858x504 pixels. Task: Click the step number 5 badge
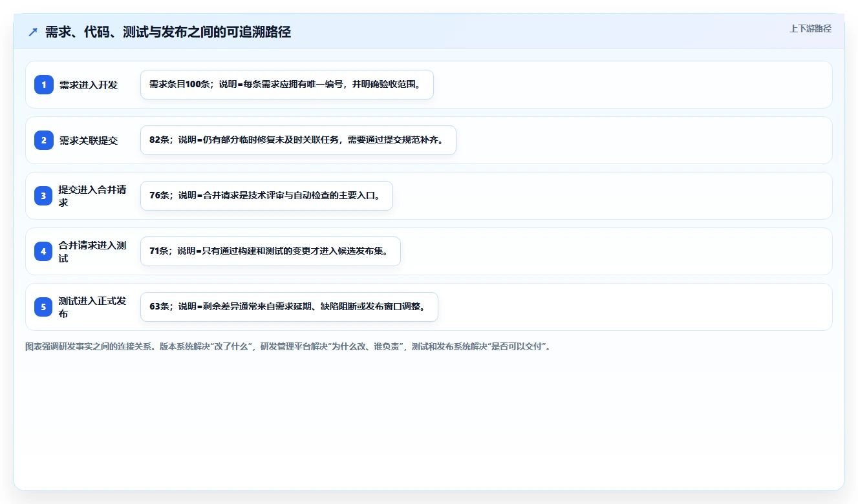click(x=44, y=307)
